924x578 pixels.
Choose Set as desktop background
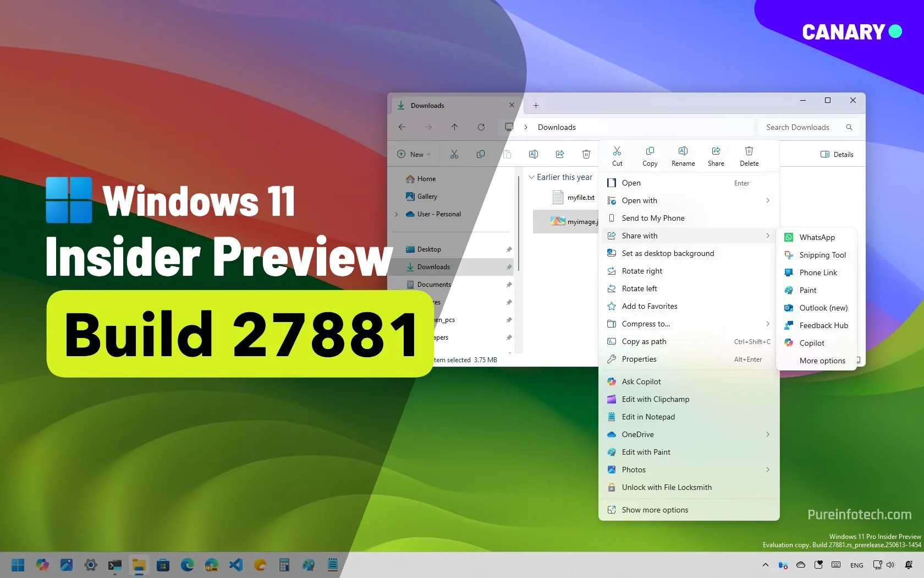point(689,253)
